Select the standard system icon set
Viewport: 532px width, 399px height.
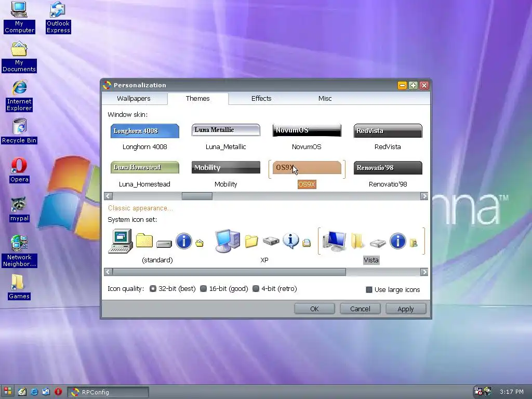coord(157,246)
